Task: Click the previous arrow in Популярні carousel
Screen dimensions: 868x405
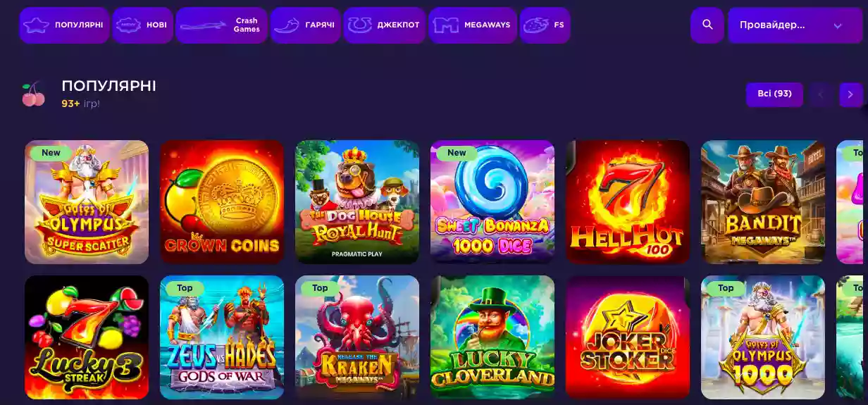Action: [x=821, y=94]
